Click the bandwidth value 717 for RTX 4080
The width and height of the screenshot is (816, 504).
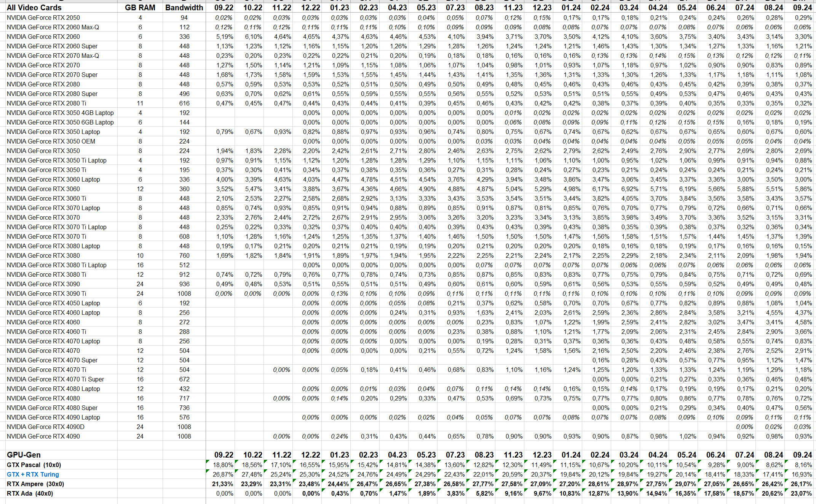(x=184, y=398)
